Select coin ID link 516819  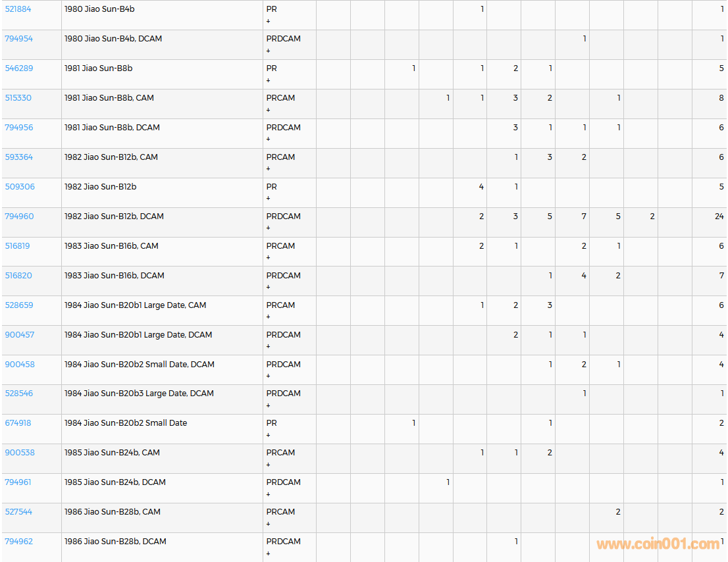17,246
